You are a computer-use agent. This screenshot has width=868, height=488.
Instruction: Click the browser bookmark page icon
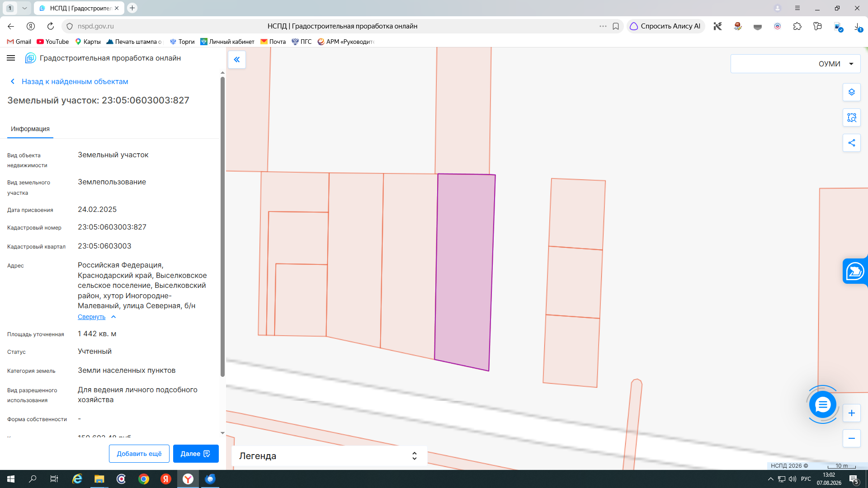click(x=615, y=26)
